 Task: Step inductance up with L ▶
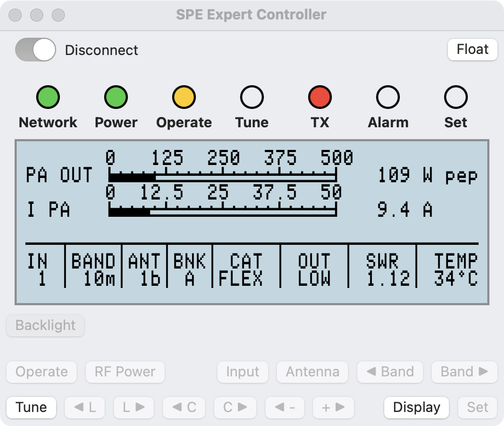coord(134,407)
